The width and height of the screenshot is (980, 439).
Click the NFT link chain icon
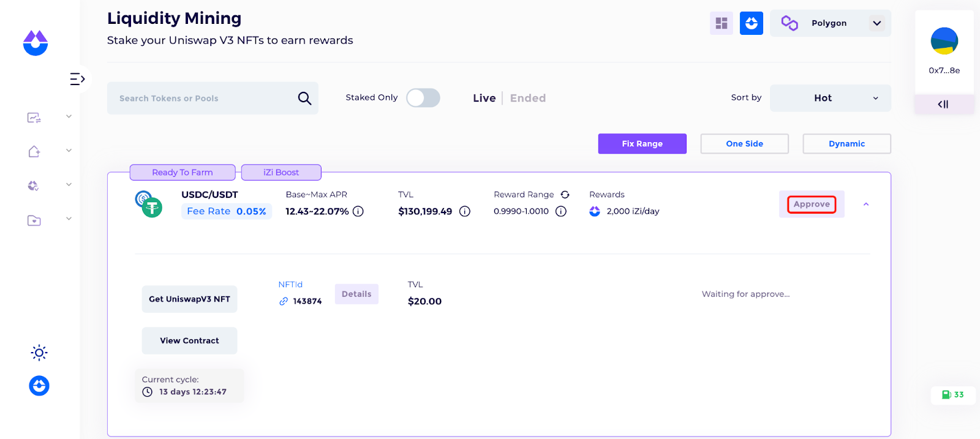point(284,301)
